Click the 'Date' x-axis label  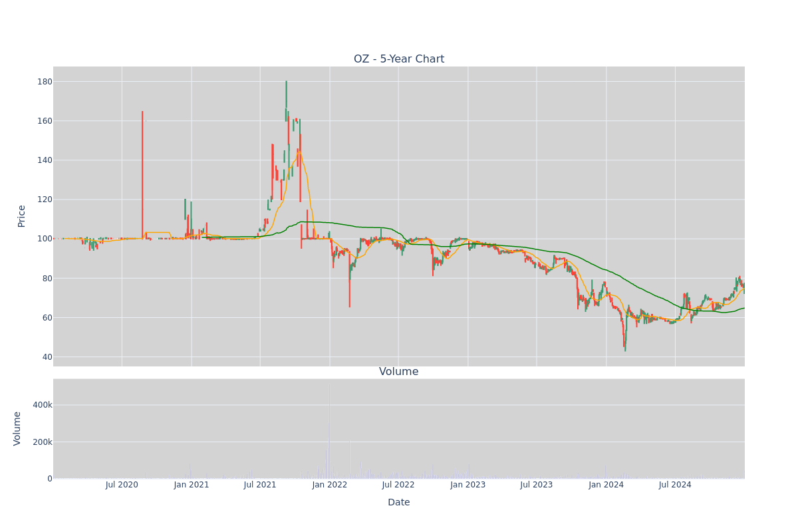[x=399, y=502]
